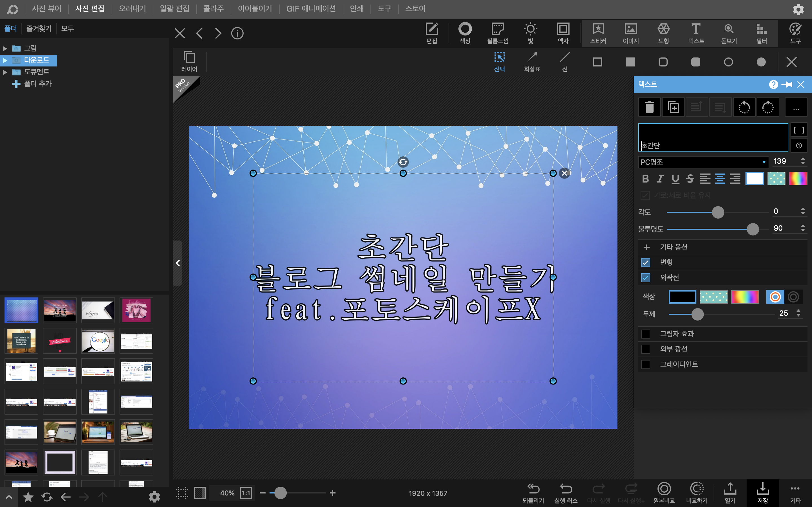
Task: Click the 레이어 layers icon
Action: (189, 61)
